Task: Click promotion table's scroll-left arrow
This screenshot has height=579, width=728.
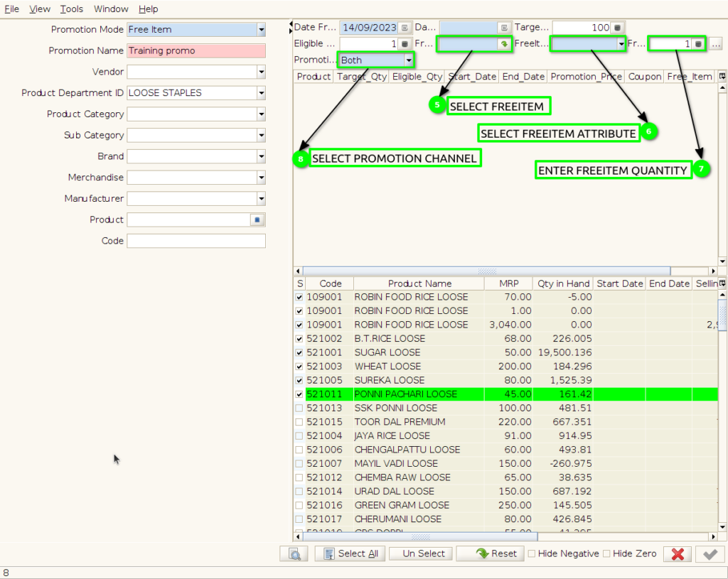Action: (x=298, y=271)
